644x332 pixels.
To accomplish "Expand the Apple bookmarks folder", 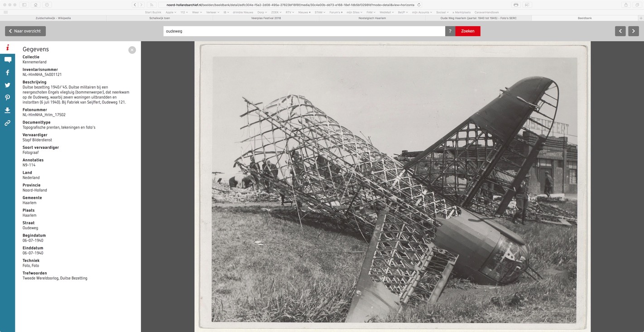I will (x=171, y=12).
